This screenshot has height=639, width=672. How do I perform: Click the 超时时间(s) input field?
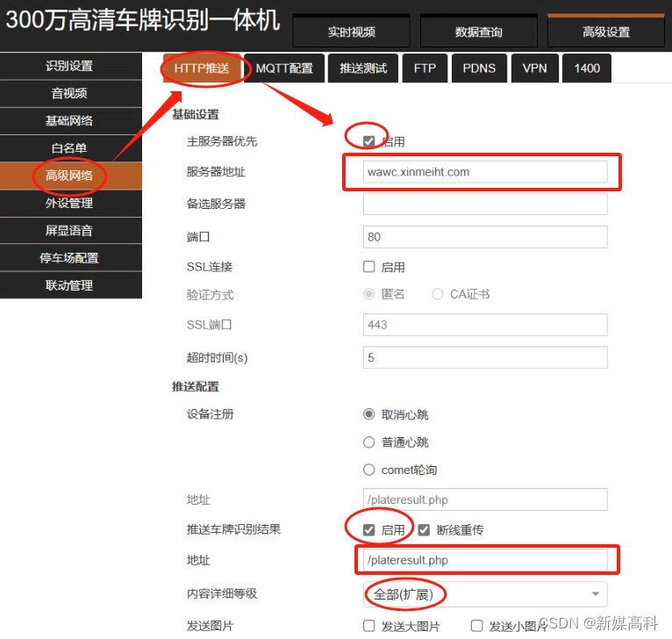tap(485, 357)
